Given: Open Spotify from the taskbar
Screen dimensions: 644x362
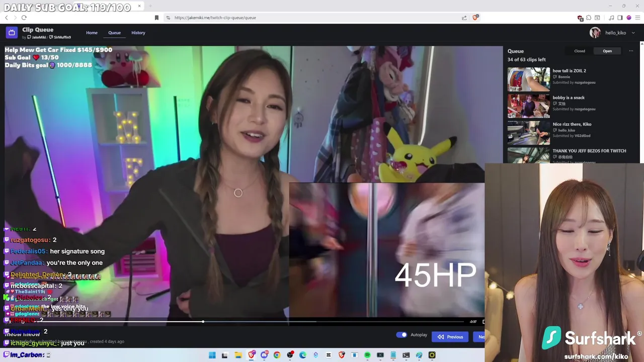Looking at the screenshot, I should coord(367,355).
